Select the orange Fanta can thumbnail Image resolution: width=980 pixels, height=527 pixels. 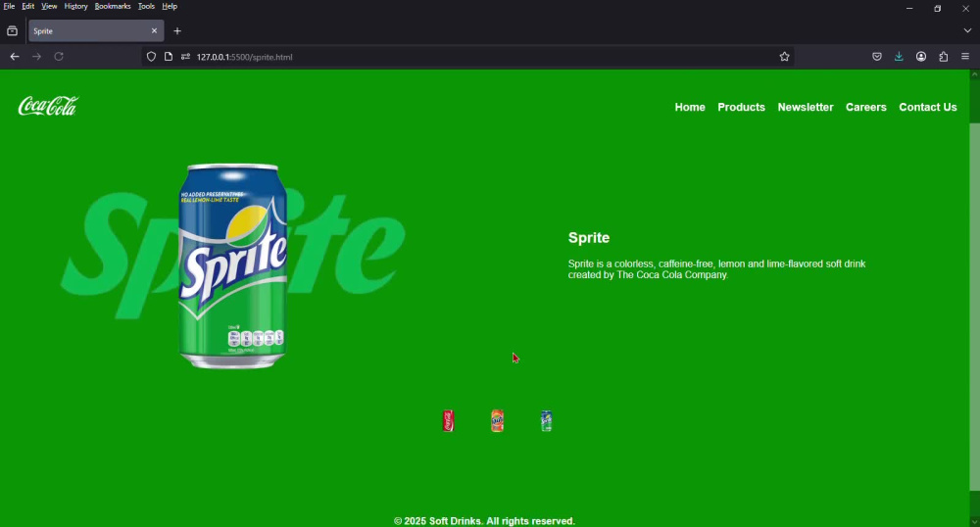(x=498, y=421)
